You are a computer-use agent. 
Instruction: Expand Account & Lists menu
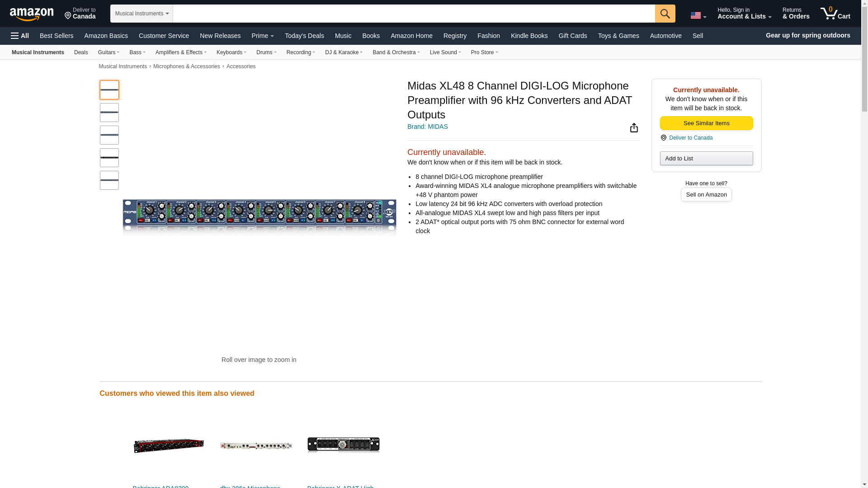point(744,14)
